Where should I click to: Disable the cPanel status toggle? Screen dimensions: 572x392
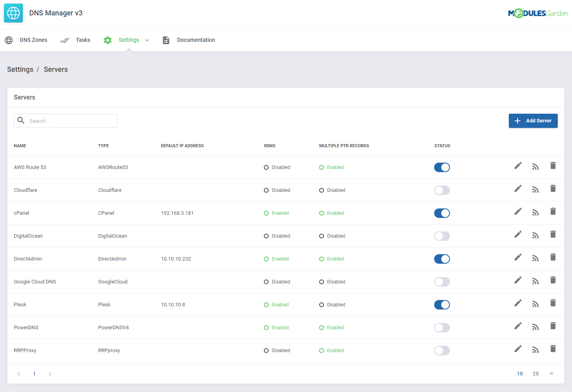[x=442, y=213]
